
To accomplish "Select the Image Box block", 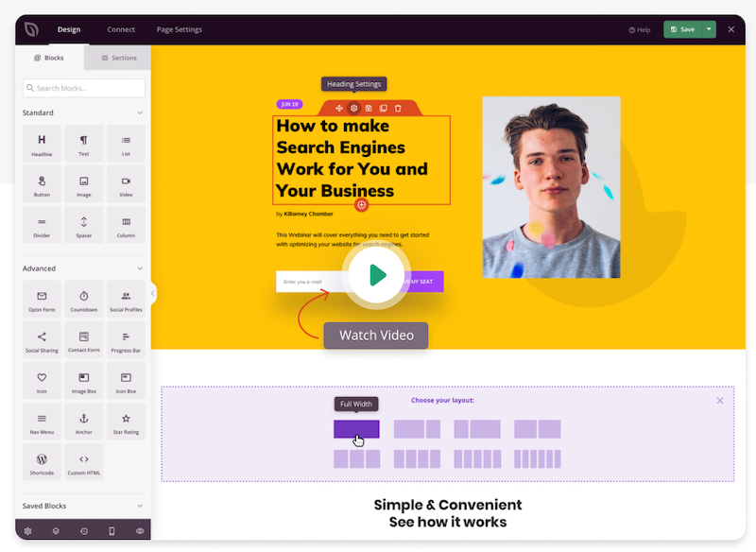I will coord(84,381).
